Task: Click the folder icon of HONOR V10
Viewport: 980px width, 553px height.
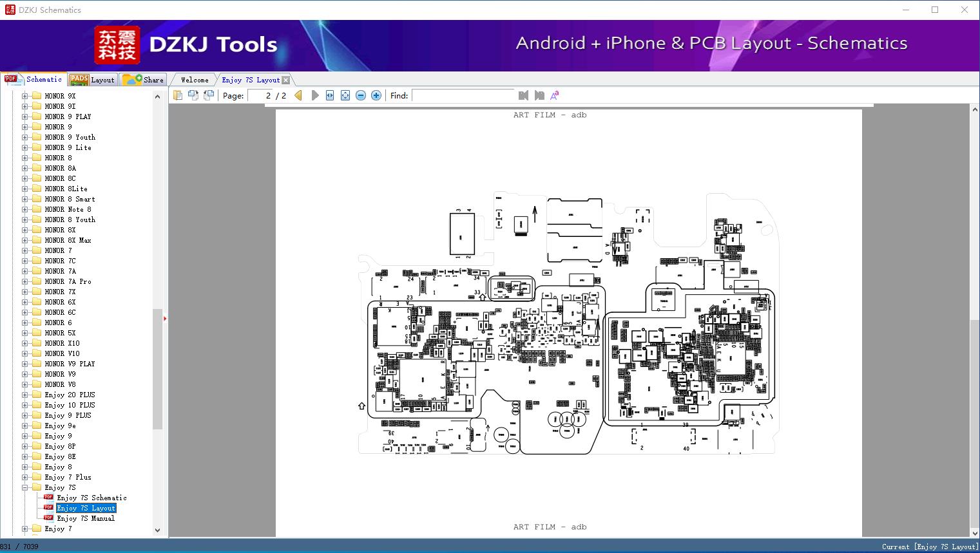Action: pos(37,353)
